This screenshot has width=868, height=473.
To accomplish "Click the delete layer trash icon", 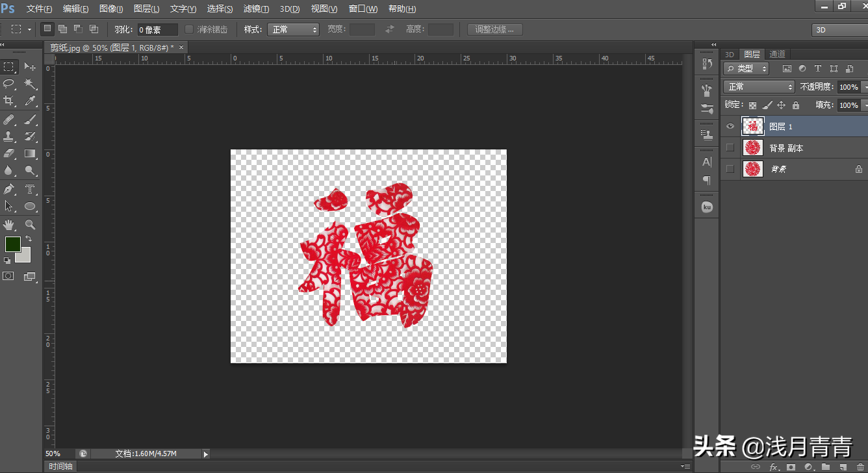I will [x=860, y=467].
